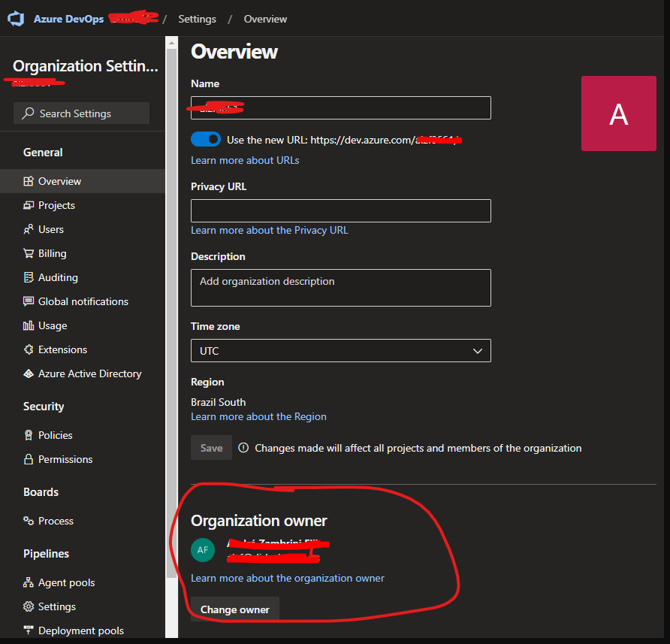Click the Billing cart icon

click(29, 253)
